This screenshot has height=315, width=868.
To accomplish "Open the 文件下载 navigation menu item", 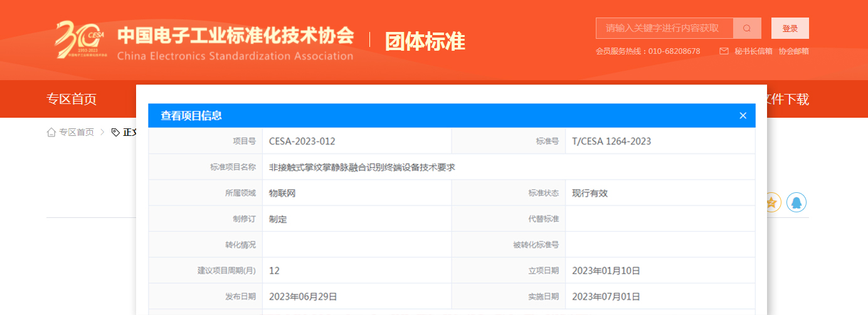I will click(786, 99).
